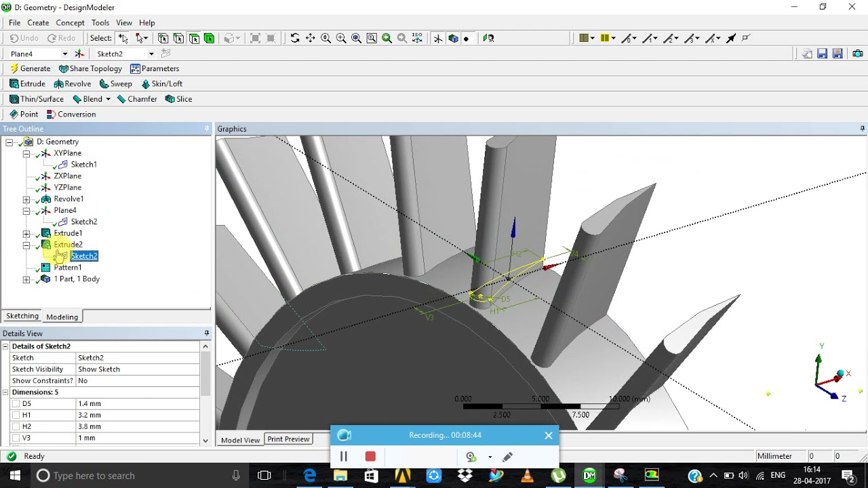Image resolution: width=868 pixels, height=488 pixels.
Task: Select the Pan view tool
Action: (310, 38)
